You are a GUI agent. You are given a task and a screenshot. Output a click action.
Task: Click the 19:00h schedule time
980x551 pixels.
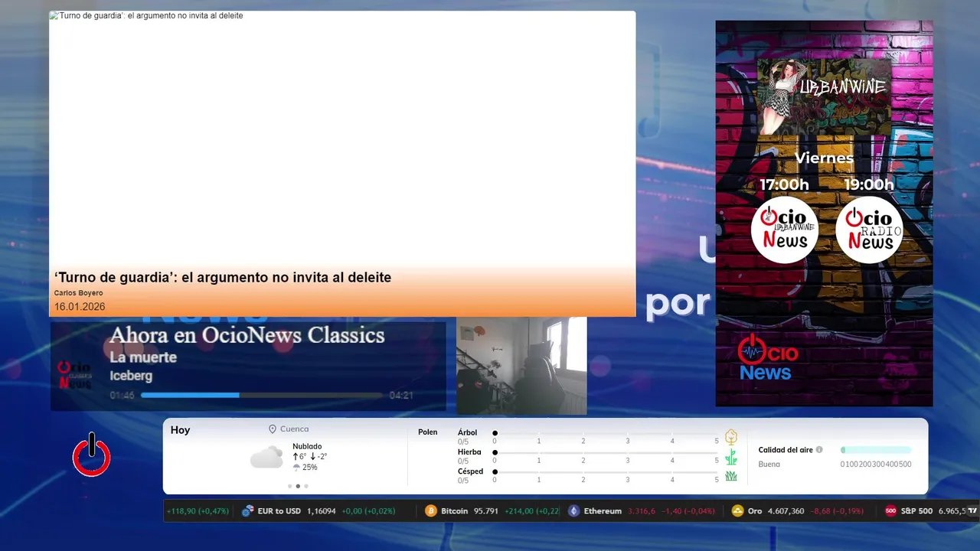pos(869,184)
